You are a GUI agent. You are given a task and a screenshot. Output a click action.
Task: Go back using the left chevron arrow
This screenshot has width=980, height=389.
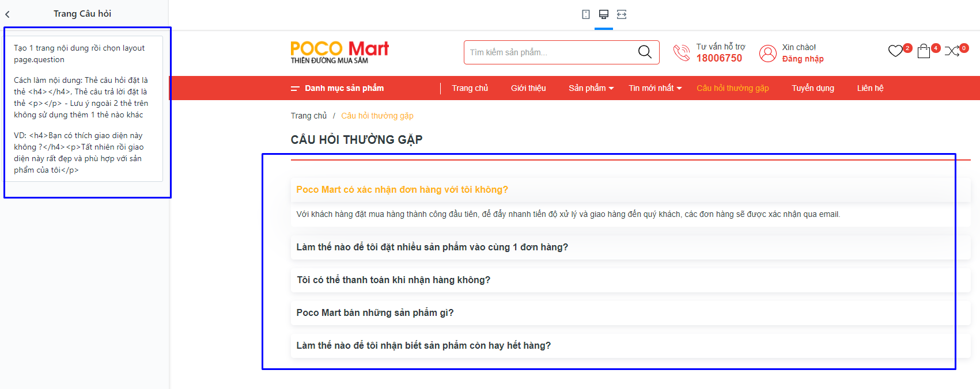coord(7,14)
